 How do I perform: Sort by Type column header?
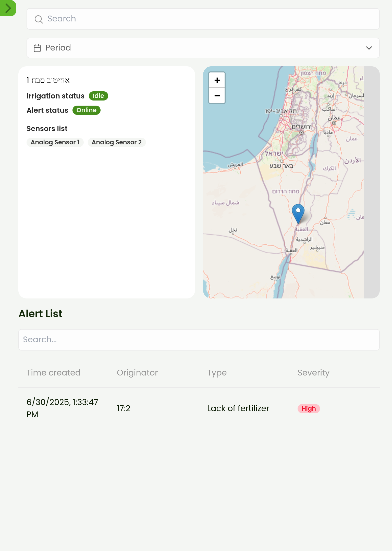[217, 373]
